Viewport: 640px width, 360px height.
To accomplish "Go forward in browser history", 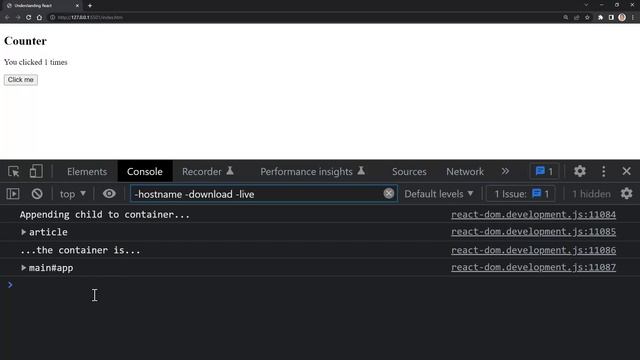I will pos(18,18).
